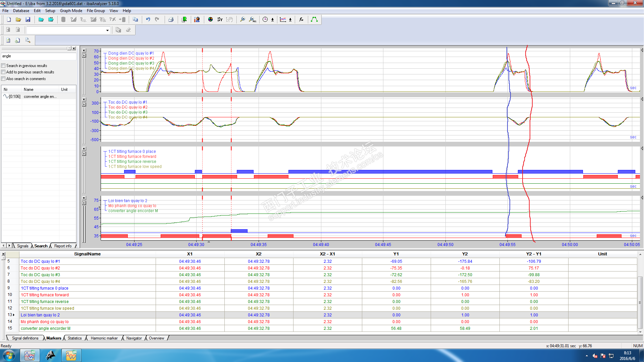644x362 pixels.
Task: Click the green filter curve icon
Action: coord(314,20)
